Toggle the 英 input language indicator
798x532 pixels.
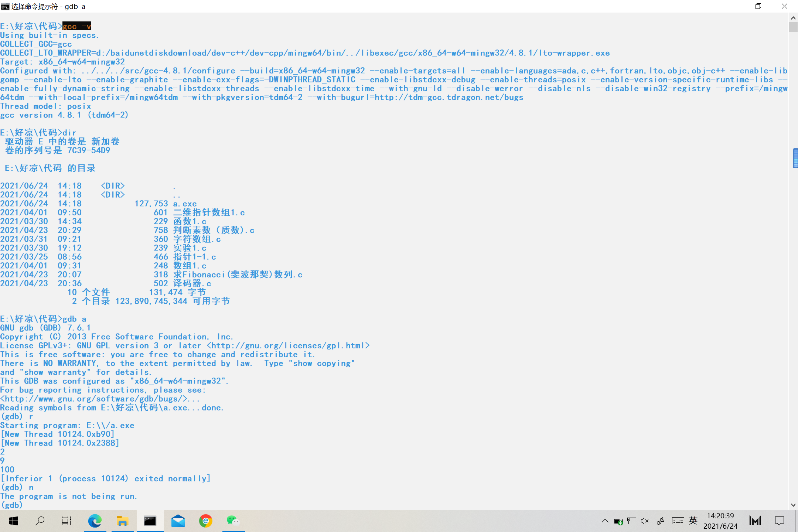(x=693, y=521)
